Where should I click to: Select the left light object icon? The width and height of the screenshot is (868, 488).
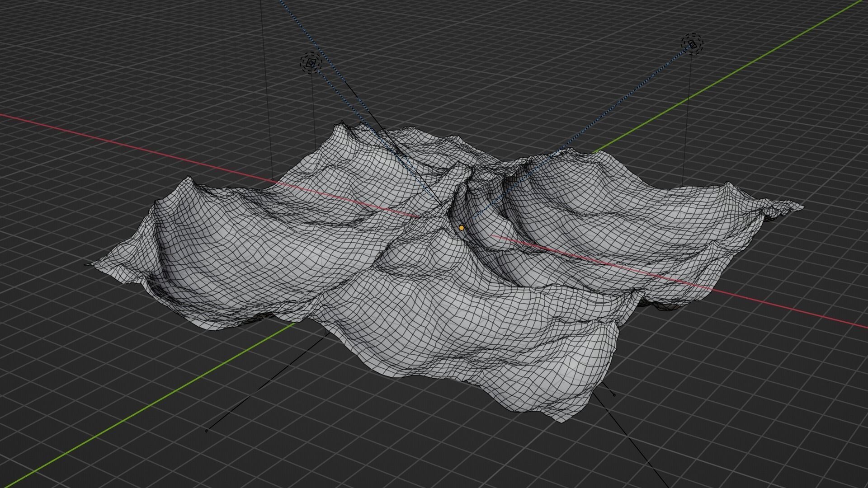tap(311, 63)
